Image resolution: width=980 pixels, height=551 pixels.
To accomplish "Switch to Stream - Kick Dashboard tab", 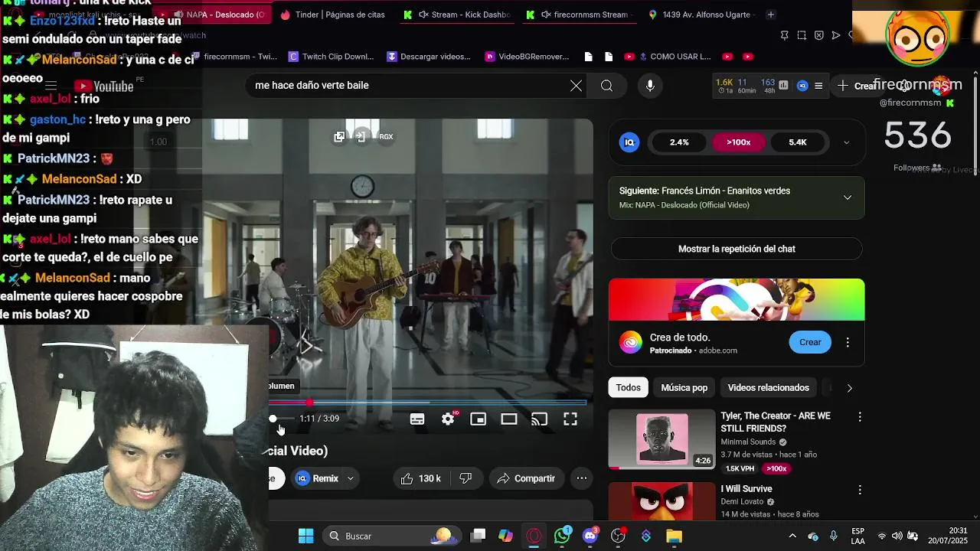I will click(456, 15).
